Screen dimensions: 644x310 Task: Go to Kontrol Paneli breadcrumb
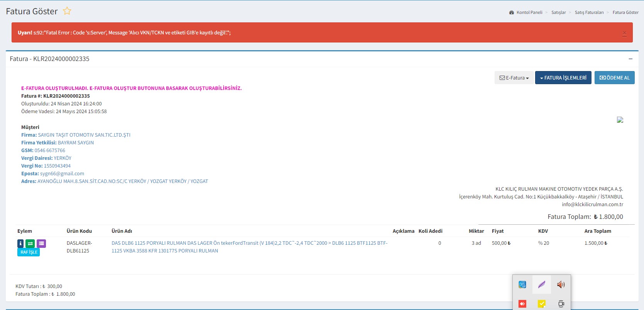click(x=529, y=12)
